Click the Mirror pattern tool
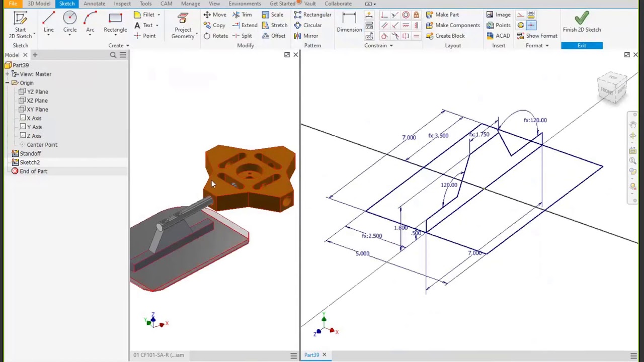 point(306,36)
